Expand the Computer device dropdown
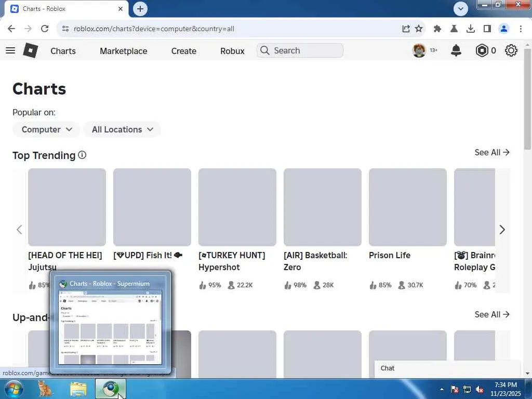Image resolution: width=532 pixels, height=399 pixels. 46,129
